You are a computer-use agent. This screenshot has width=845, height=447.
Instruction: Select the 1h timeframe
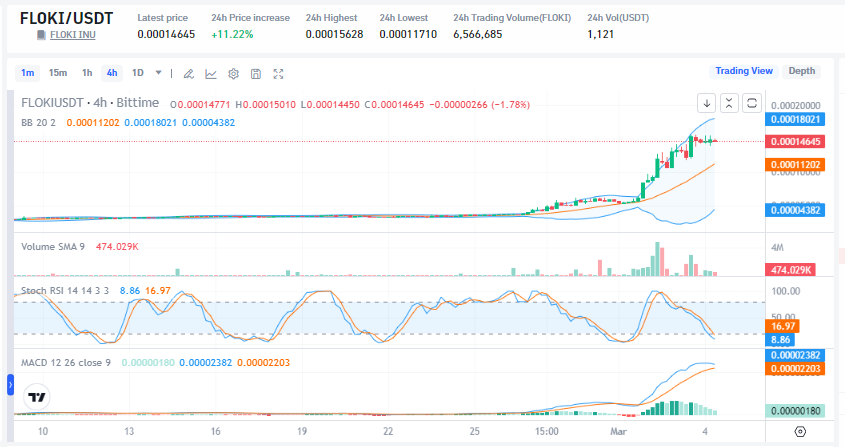coord(87,73)
